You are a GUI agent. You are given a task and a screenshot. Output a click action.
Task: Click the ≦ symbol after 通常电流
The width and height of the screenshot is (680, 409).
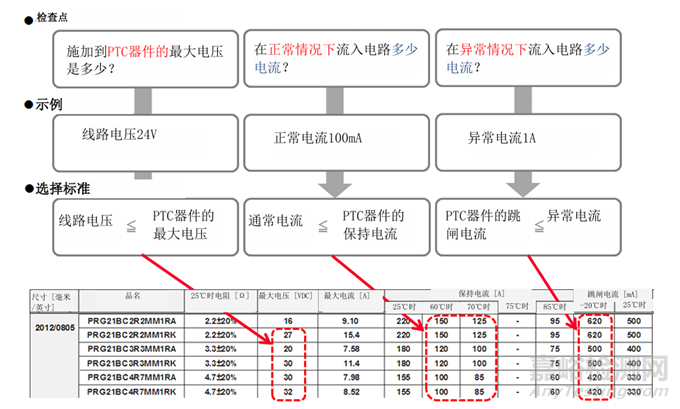pyautogui.click(x=321, y=228)
